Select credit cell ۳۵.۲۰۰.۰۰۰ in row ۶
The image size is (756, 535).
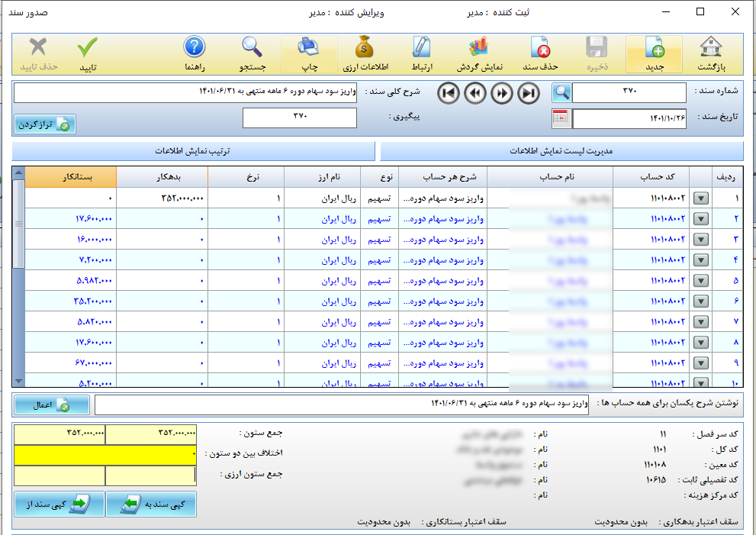click(70, 301)
